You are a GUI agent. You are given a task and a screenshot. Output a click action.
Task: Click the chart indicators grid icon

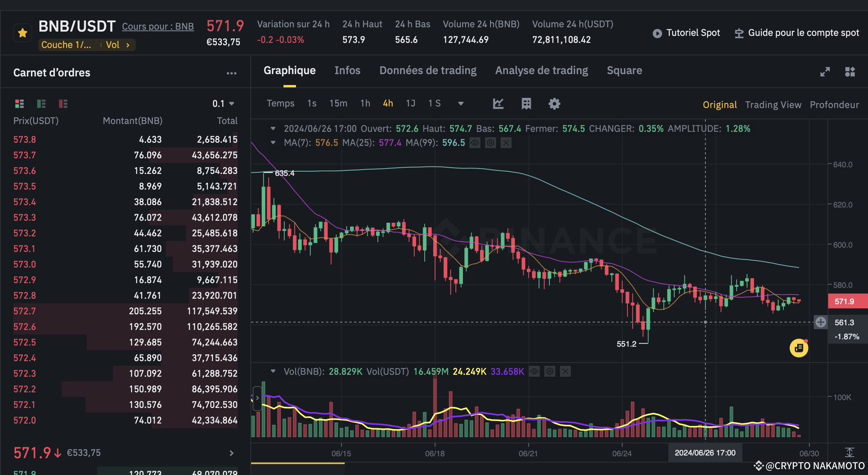click(526, 104)
